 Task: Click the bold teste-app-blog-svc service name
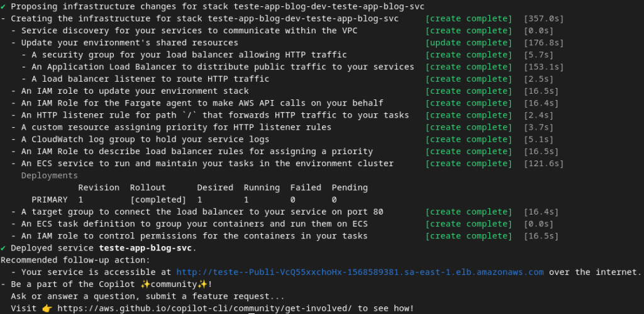[145, 248]
